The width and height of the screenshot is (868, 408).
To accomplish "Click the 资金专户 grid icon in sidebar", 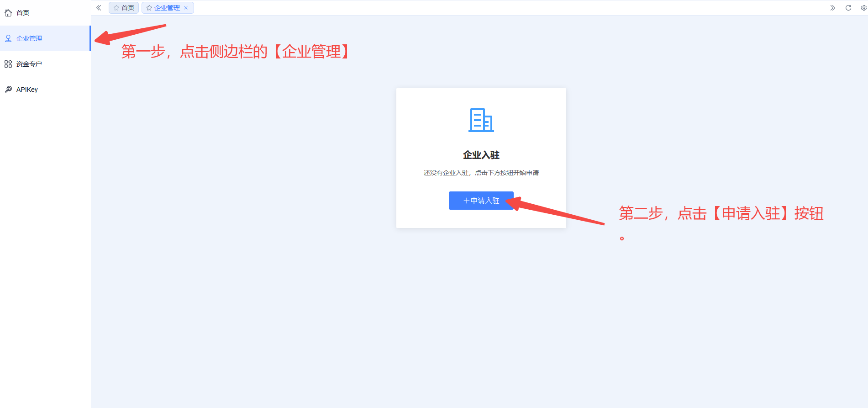I will [x=8, y=64].
